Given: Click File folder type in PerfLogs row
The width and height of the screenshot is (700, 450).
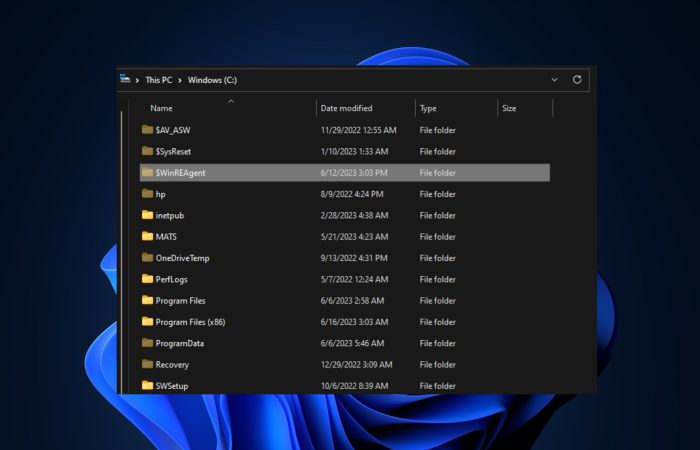Looking at the screenshot, I should coord(438,279).
